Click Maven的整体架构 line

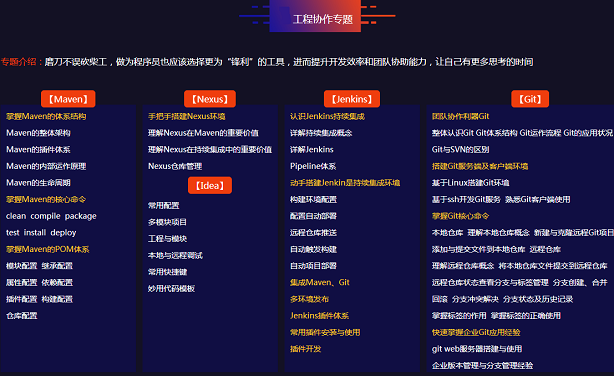pyautogui.click(x=38, y=133)
